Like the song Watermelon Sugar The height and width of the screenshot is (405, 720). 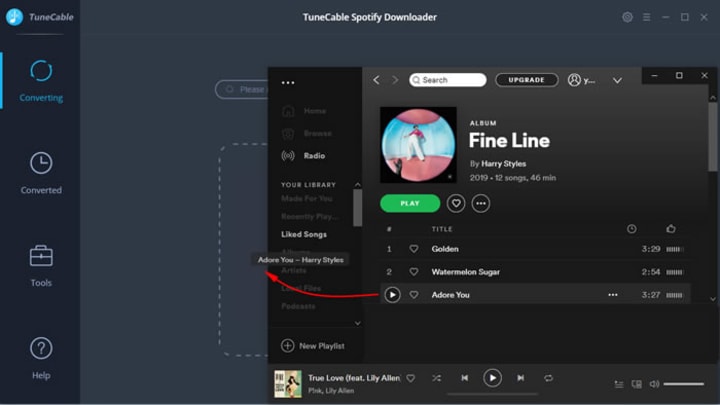(414, 272)
